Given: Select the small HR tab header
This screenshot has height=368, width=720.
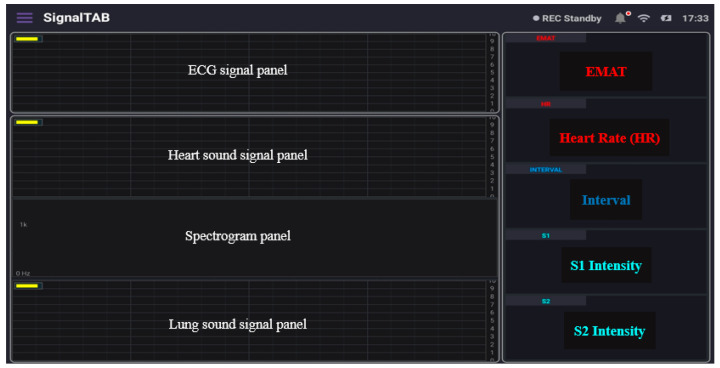Looking at the screenshot, I should click(x=546, y=104).
